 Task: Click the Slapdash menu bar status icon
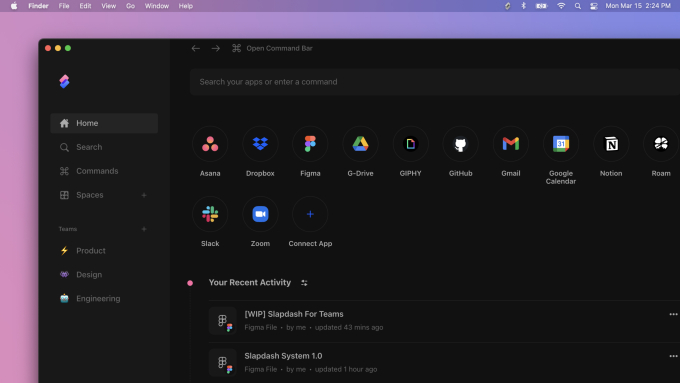click(x=507, y=6)
